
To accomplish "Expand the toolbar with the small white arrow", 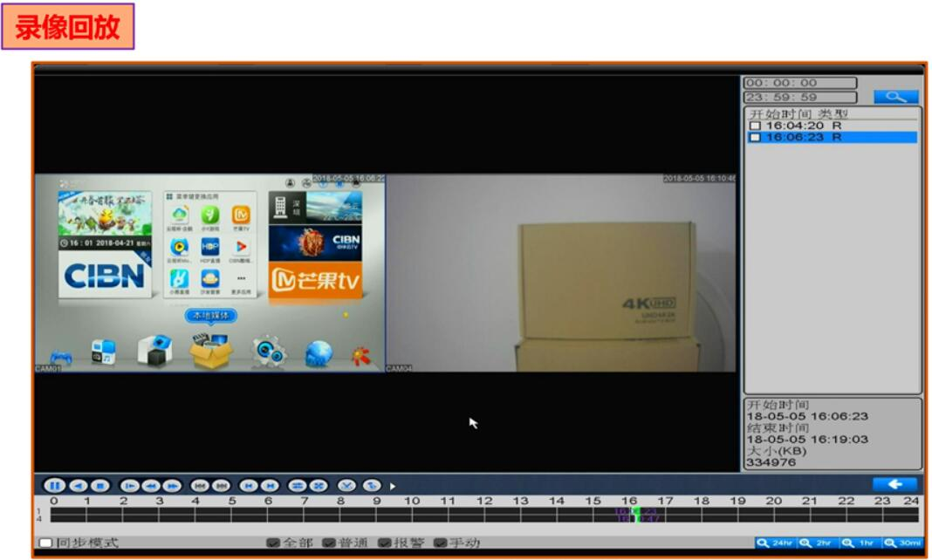I will pos(393,486).
